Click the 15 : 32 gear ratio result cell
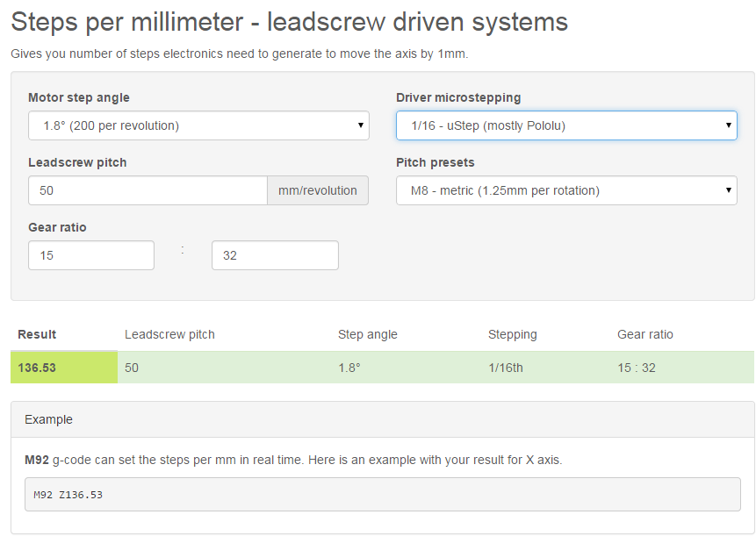 637,368
